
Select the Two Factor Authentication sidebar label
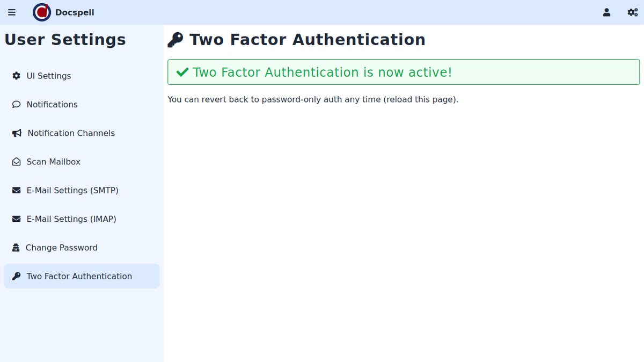click(x=79, y=276)
